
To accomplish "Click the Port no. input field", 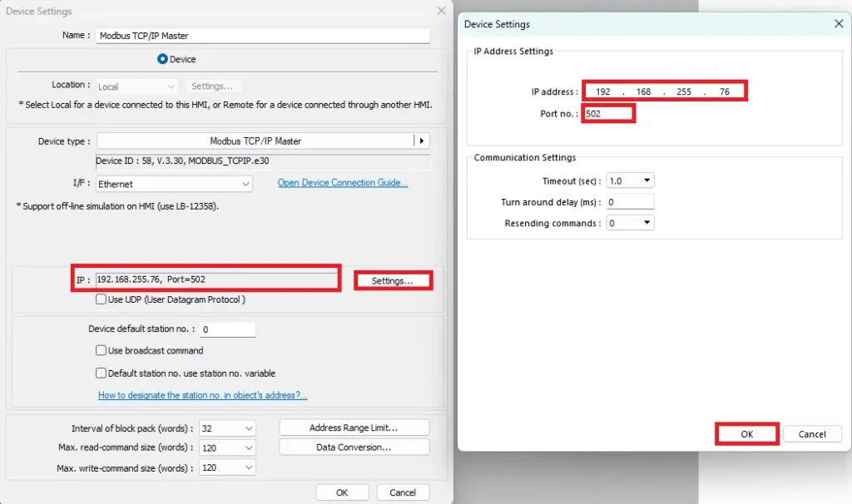I will coord(607,113).
